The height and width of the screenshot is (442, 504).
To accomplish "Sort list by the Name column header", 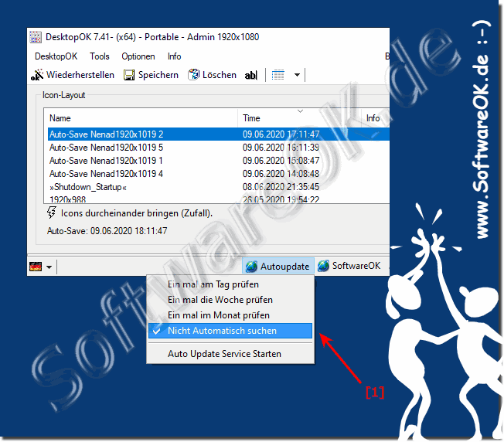I will point(142,118).
